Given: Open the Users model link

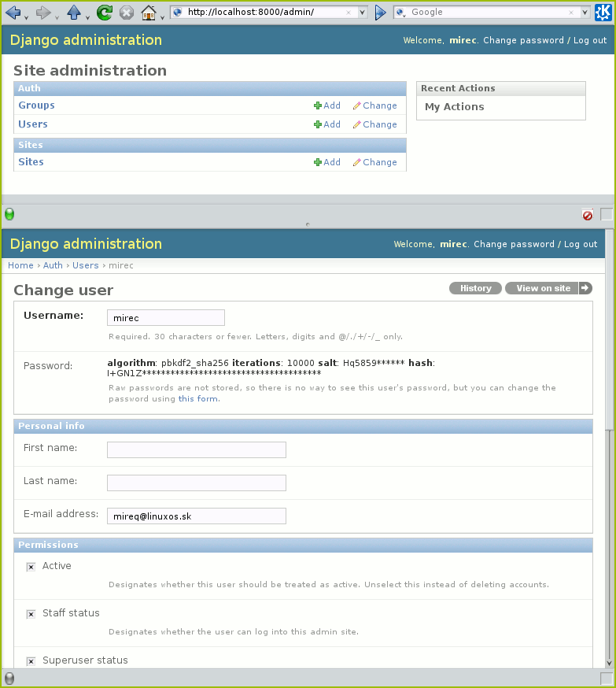Looking at the screenshot, I should click(33, 124).
